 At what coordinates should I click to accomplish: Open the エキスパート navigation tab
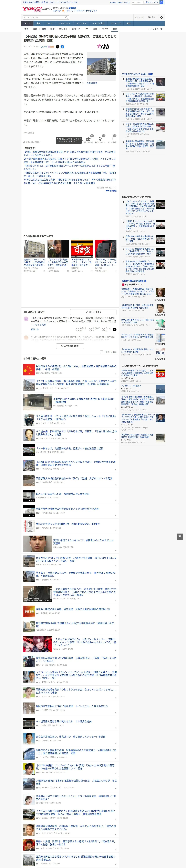[64, 24]
